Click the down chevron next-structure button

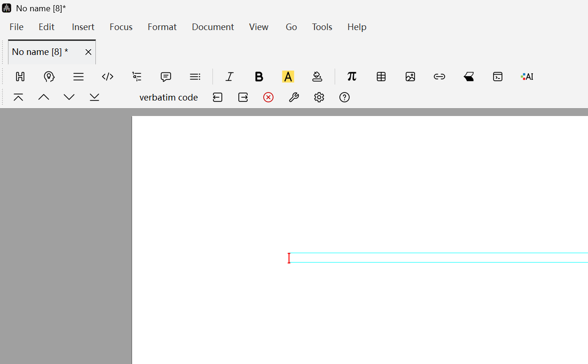69,97
